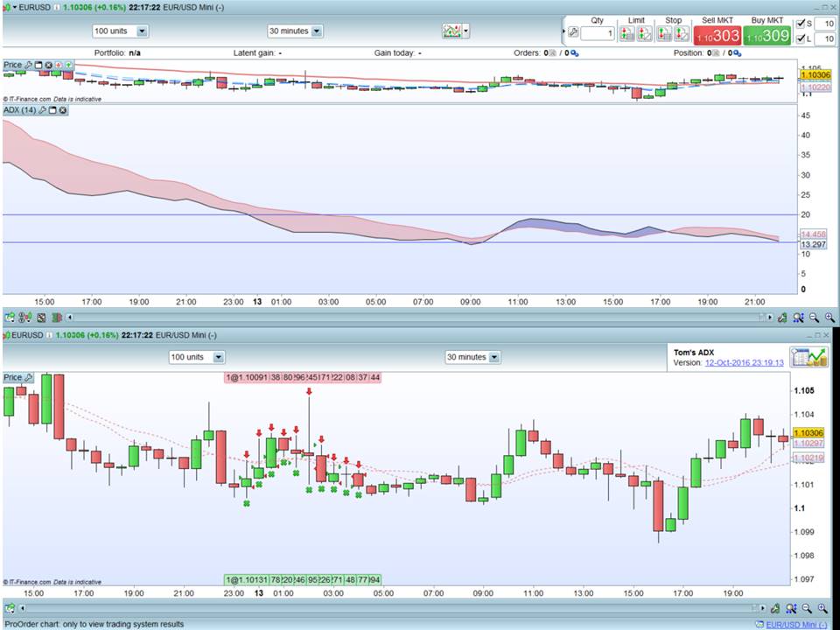Click the Sell MKT button at 1.10303
The width and height of the screenshot is (840, 630).
click(x=717, y=35)
